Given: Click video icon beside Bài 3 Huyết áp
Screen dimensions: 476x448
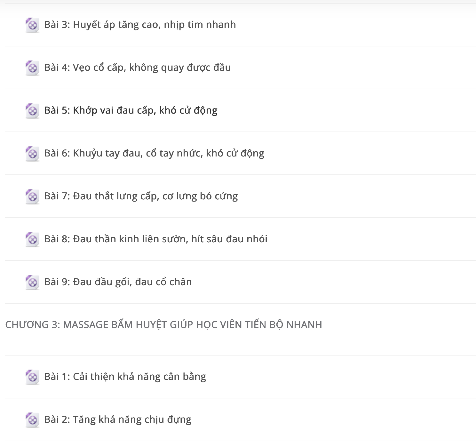Looking at the screenshot, I should (32, 25).
